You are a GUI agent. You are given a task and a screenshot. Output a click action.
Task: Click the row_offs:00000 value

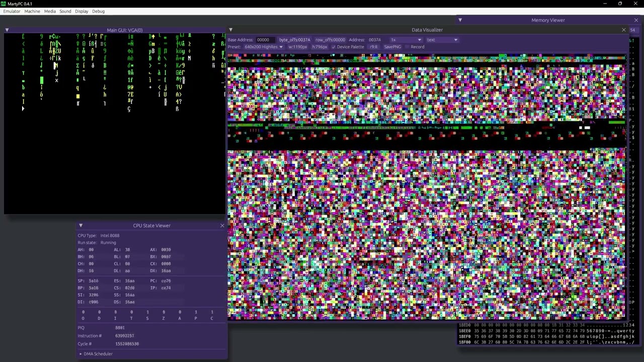pos(330,40)
